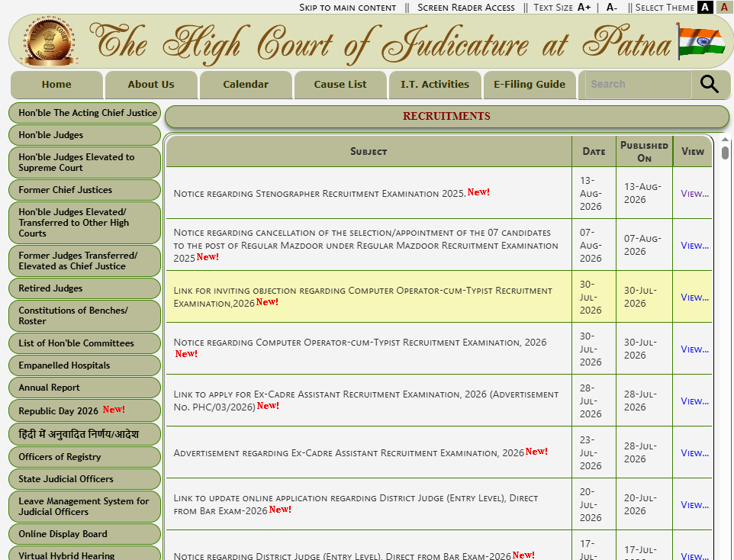
Task: Open the Retired Judges sidebar item
Action: 85,288
